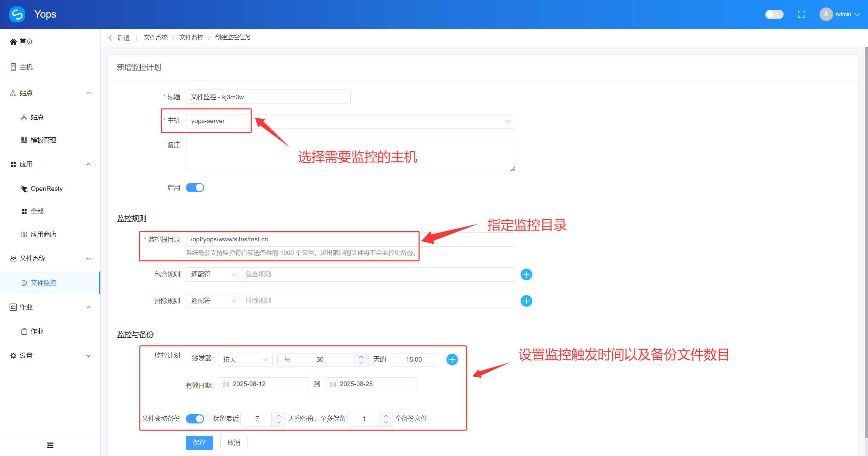Disable the 启用 enable switch
The image size is (868, 456).
tap(195, 187)
